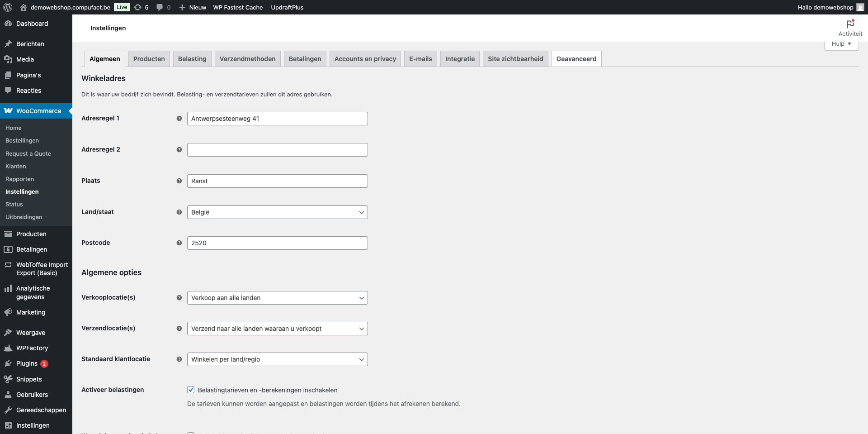Click the Plaats field containing Ranst
This screenshot has height=434, width=868.
(x=277, y=181)
